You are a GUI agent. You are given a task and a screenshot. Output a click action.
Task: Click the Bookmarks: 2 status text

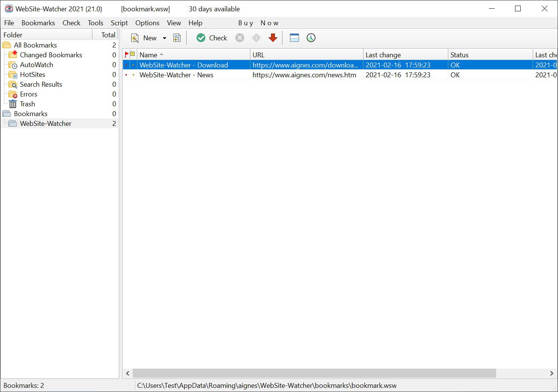tap(24, 386)
